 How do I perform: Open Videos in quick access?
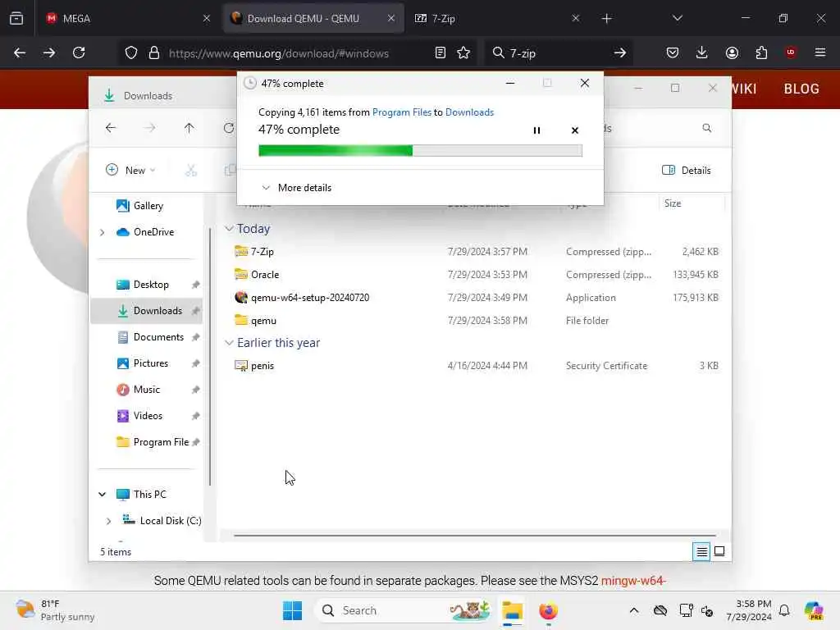coord(148,416)
